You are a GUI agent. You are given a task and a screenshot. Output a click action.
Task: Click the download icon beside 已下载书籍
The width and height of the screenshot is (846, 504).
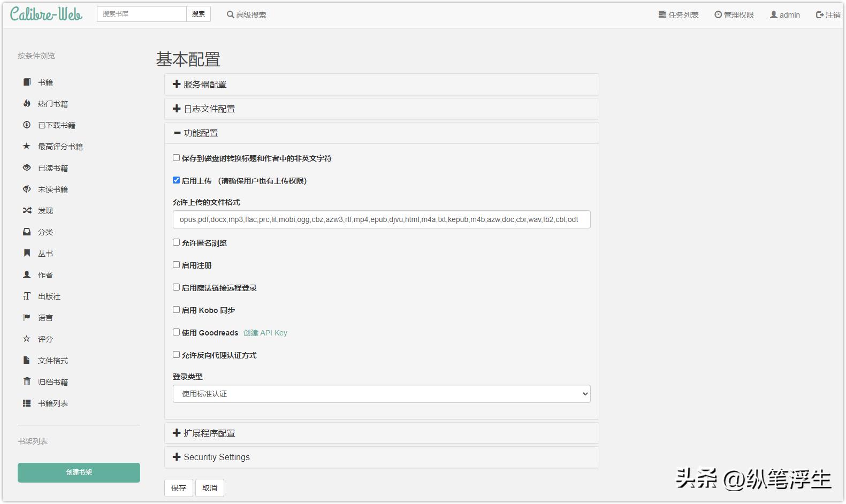pos(27,125)
